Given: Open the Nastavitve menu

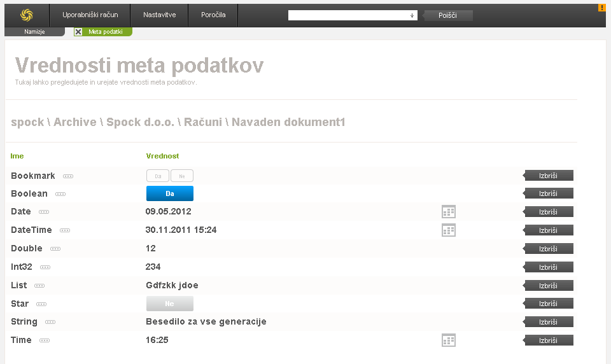Looking at the screenshot, I should [x=160, y=15].
